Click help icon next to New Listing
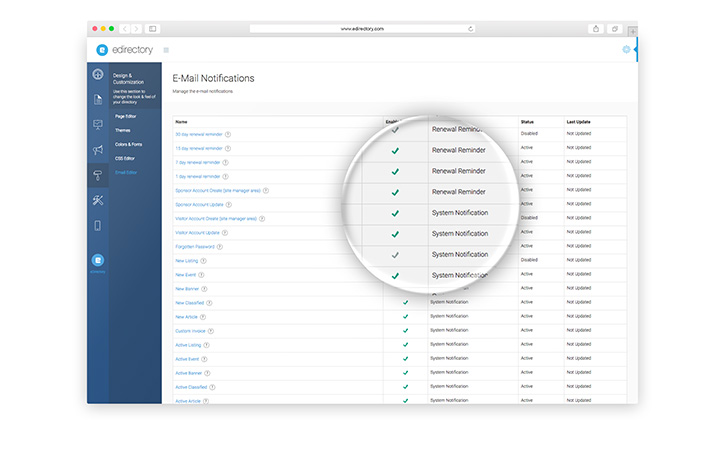This screenshot has height=451, width=721. 203,261
